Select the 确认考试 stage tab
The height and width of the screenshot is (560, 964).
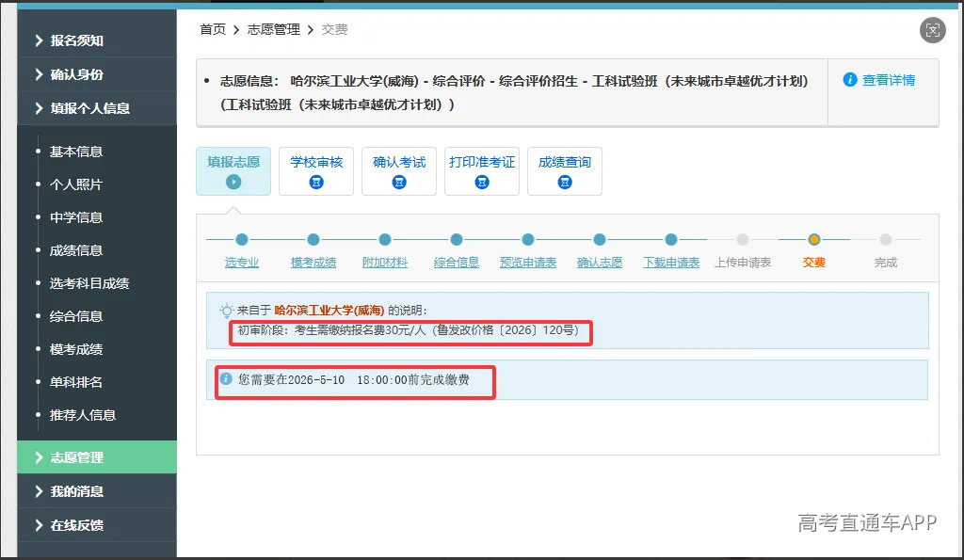399,171
